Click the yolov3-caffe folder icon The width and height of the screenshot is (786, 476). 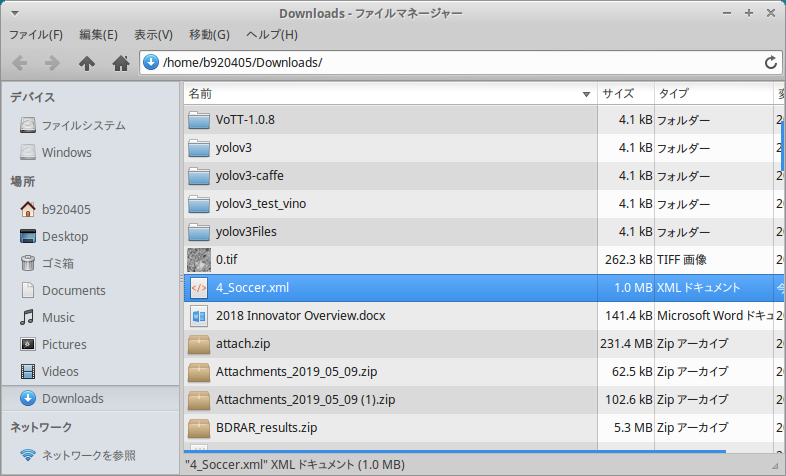coord(199,176)
